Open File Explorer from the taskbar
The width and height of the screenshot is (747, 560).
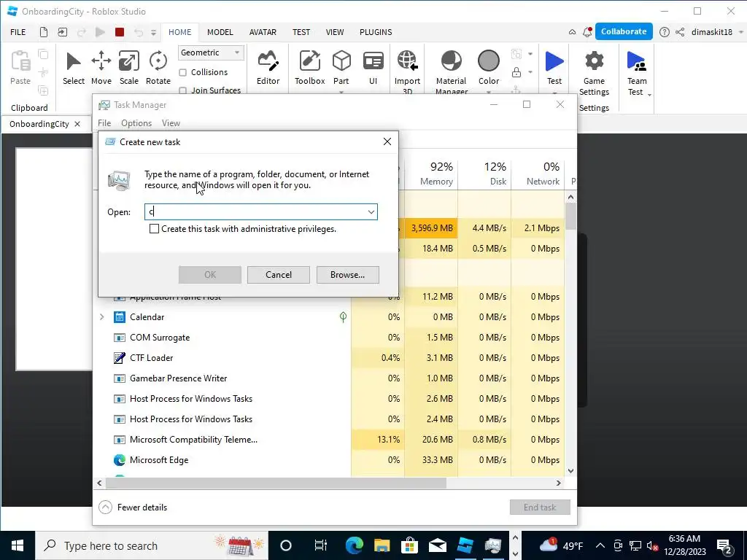[x=382, y=545]
